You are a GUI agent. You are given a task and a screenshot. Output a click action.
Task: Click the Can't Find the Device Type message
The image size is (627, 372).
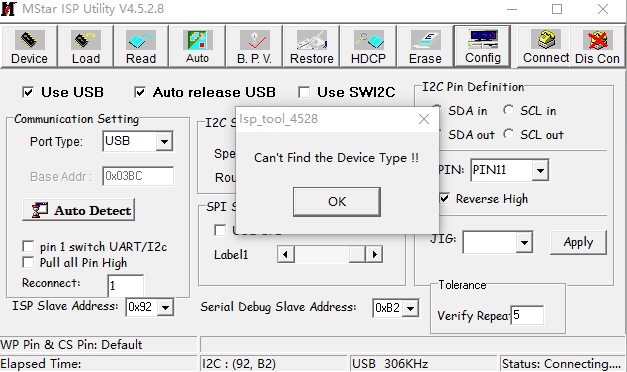pos(336,158)
